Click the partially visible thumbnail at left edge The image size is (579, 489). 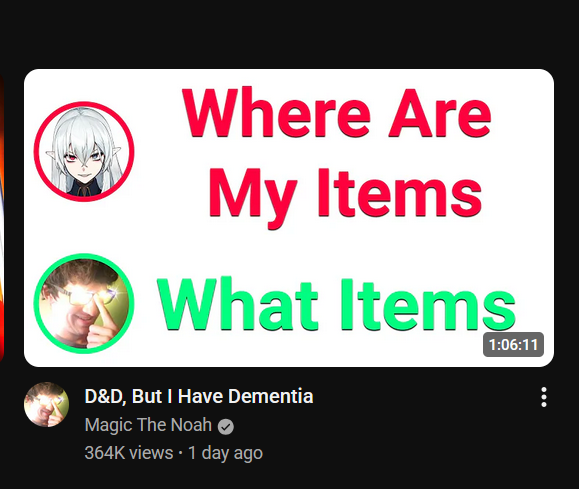coord(1,218)
